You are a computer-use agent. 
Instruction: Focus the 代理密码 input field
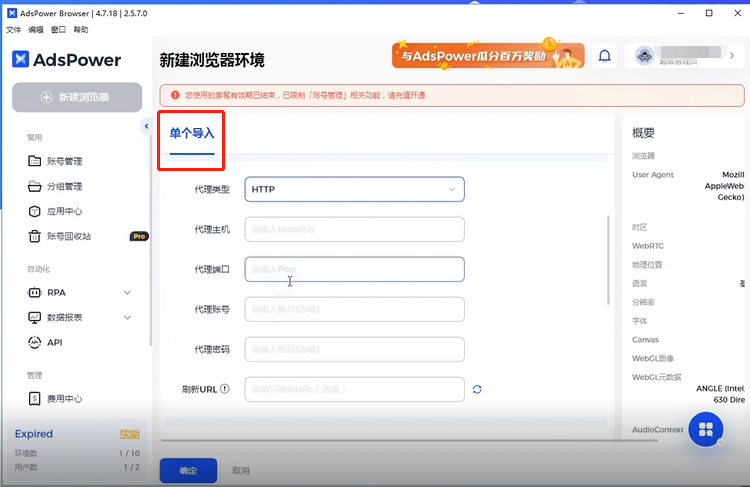(x=354, y=349)
